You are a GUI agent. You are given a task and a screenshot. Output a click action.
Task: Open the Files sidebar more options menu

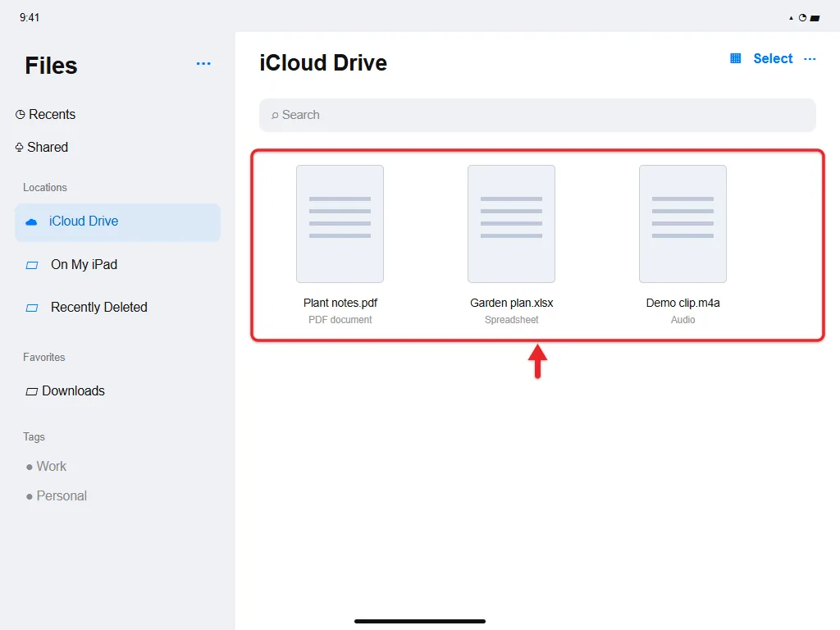click(203, 64)
